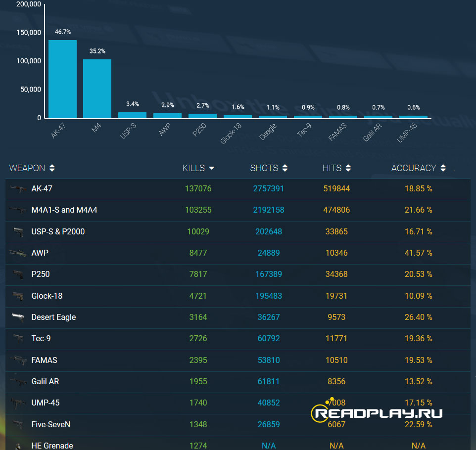Screen dimensions: 476x450
Task: Click the M4A1-S and M4A4 rifle icon
Action: click(18, 210)
